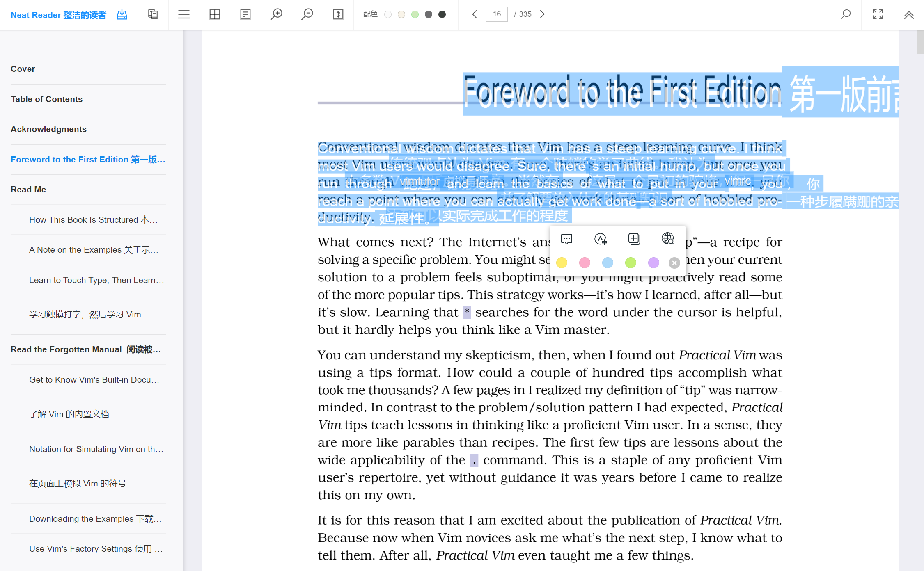Select the Acknowledgments chapter

48,129
